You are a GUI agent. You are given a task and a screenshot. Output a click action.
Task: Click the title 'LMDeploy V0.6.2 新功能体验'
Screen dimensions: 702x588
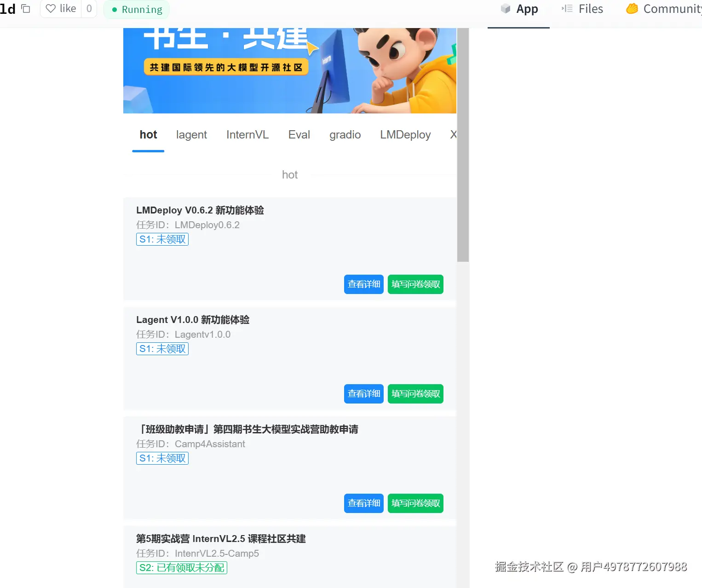(200, 210)
